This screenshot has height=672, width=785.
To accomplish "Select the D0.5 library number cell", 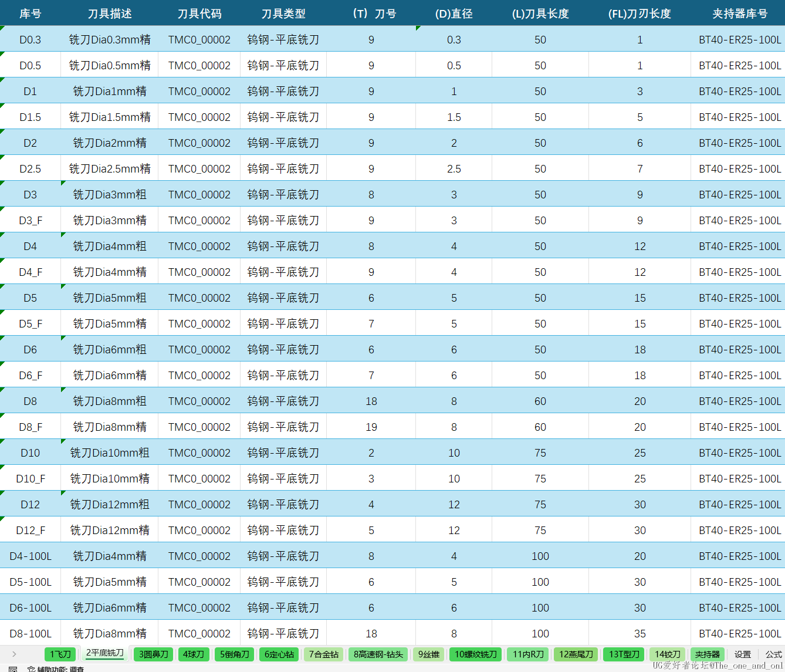I will 30,65.
